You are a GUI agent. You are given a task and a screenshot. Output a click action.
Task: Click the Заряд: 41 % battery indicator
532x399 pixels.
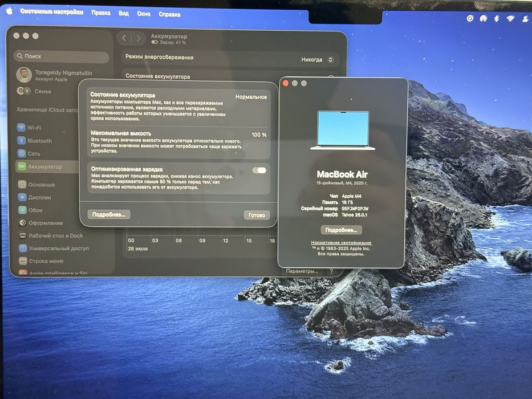[169, 42]
